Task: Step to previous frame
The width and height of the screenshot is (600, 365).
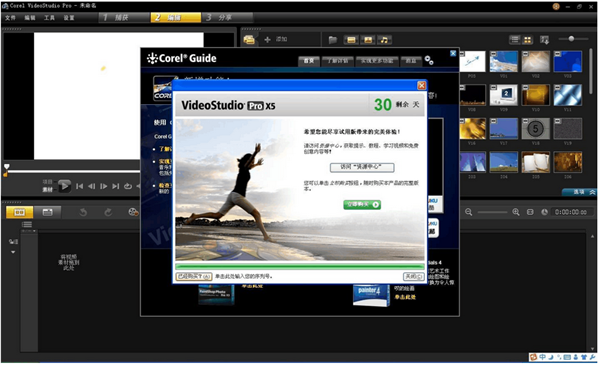Action: (91, 186)
